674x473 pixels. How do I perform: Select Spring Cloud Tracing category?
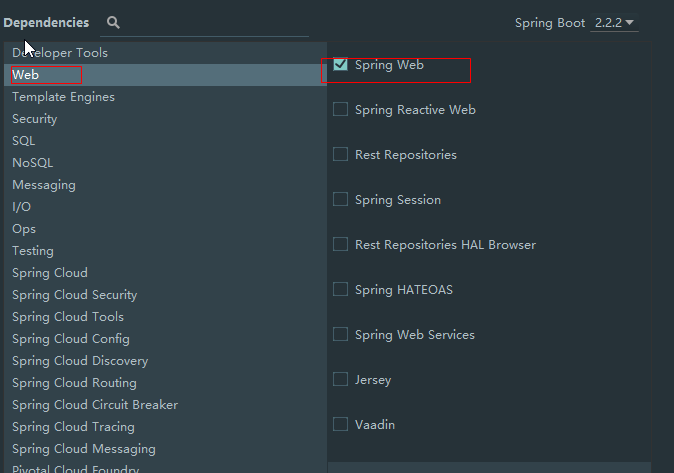point(165,427)
